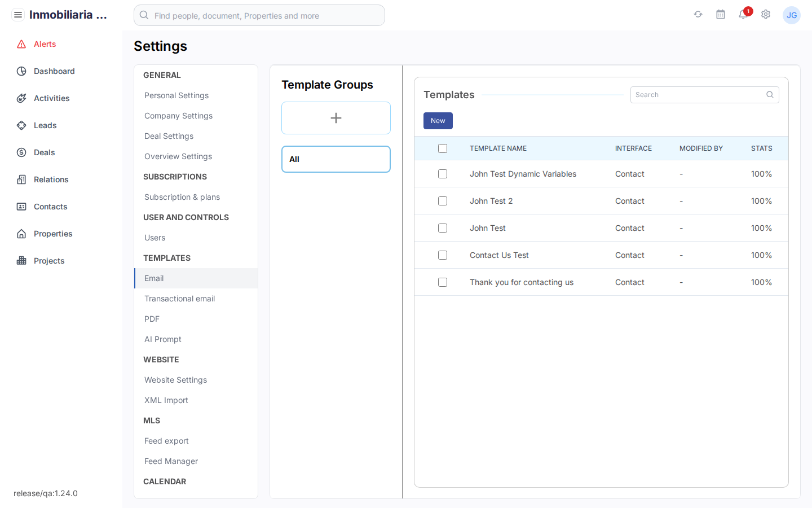This screenshot has height=508, width=812.
Task: Select the Properties house icon
Action: tap(21, 234)
